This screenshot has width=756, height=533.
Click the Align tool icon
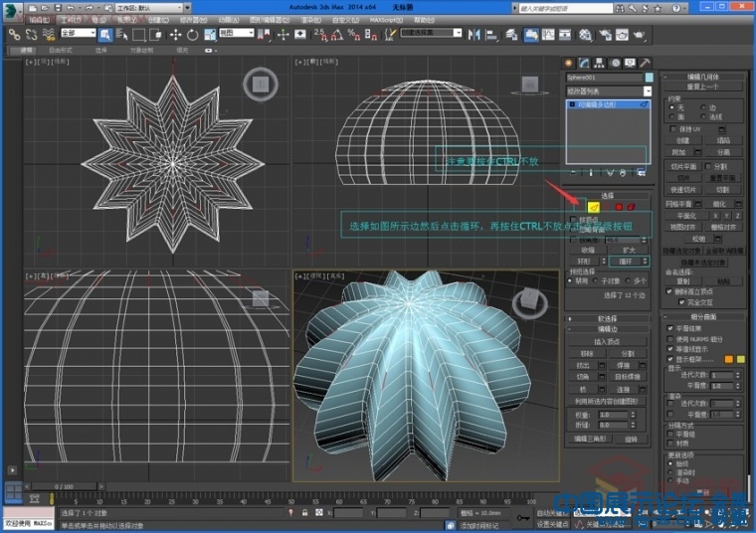pyautogui.click(x=491, y=35)
